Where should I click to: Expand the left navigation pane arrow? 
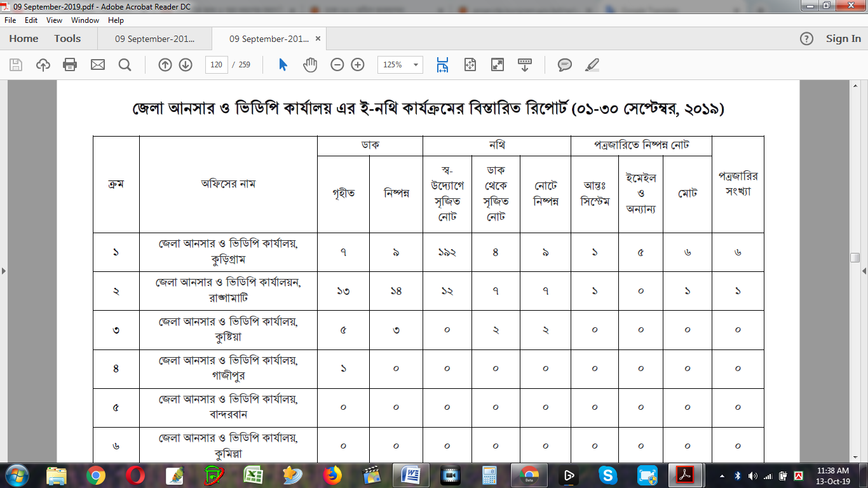click(x=3, y=271)
